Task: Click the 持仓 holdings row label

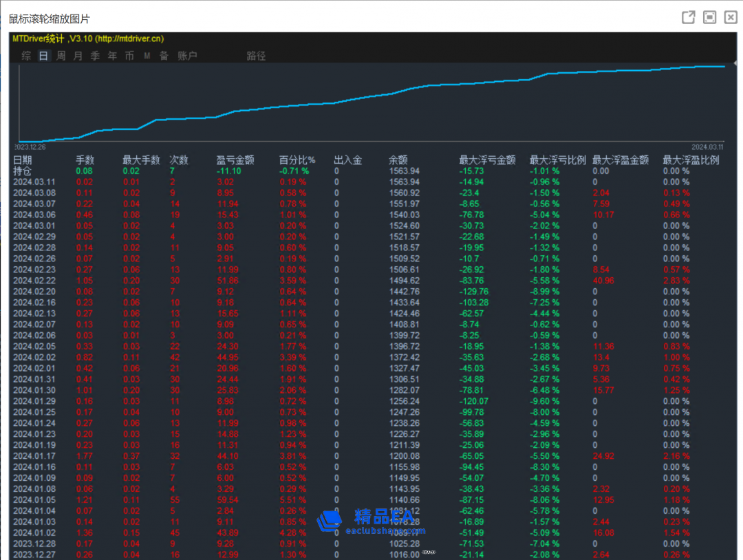Action: 22,171
